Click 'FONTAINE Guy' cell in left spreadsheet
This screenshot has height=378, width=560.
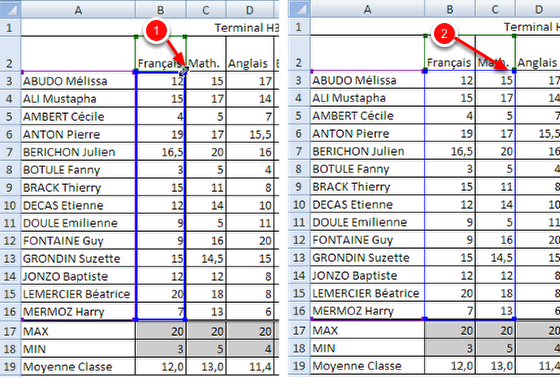(x=78, y=240)
